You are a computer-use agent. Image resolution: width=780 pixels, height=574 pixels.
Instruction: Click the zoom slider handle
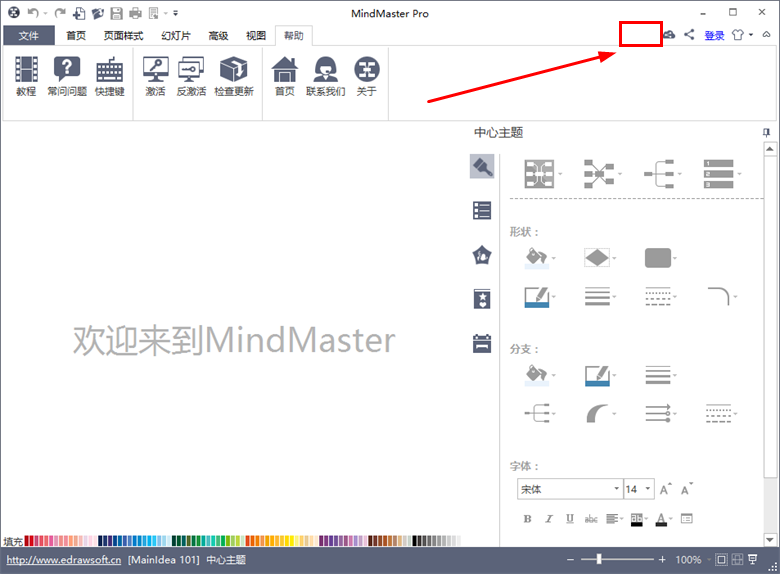pyautogui.click(x=599, y=559)
